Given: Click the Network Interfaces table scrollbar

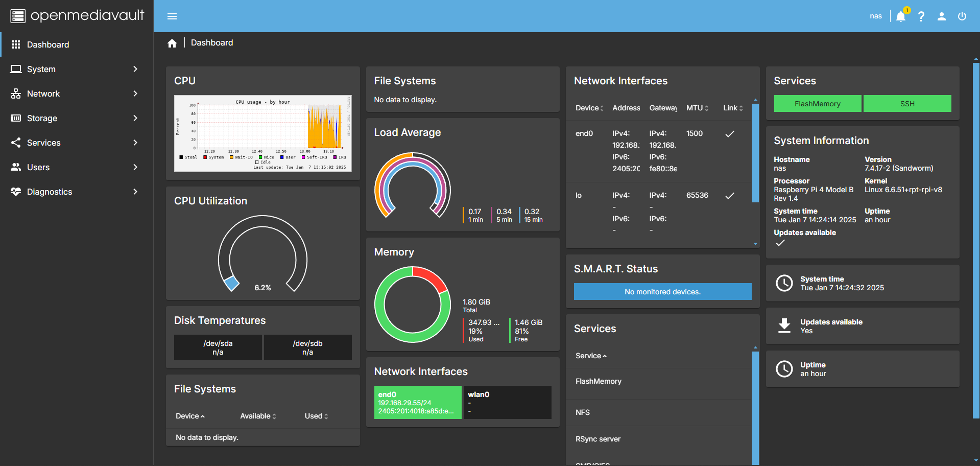Looking at the screenshot, I should (755, 153).
